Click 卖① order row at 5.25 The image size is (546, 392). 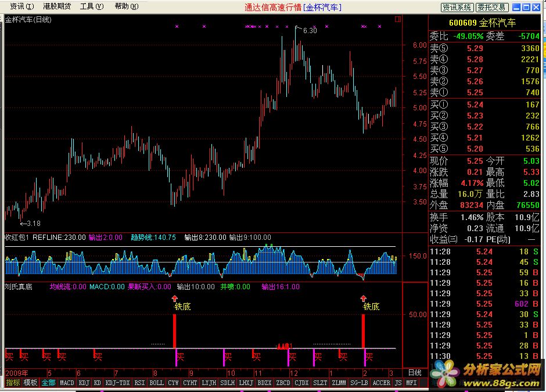coord(484,92)
